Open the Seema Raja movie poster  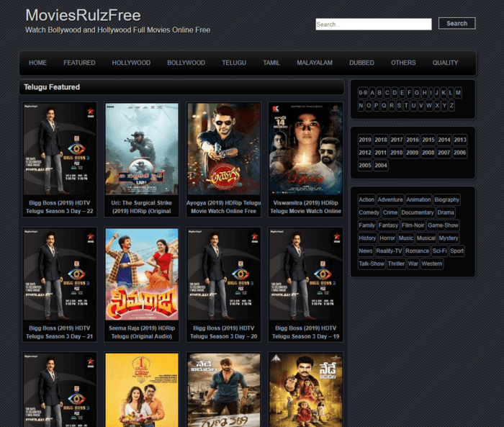pos(141,274)
